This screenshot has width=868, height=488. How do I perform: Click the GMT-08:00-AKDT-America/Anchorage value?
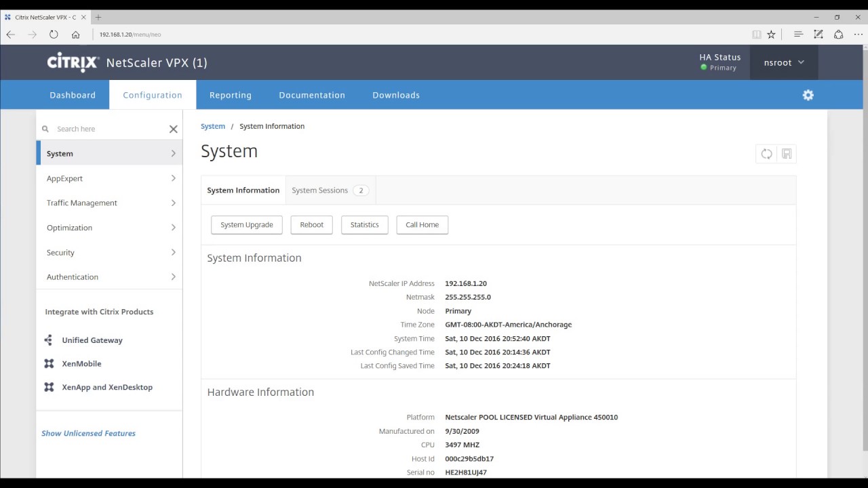(509, 325)
